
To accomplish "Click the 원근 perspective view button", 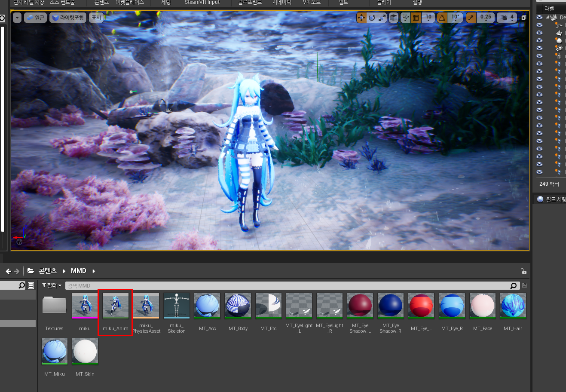I will pyautogui.click(x=35, y=18).
